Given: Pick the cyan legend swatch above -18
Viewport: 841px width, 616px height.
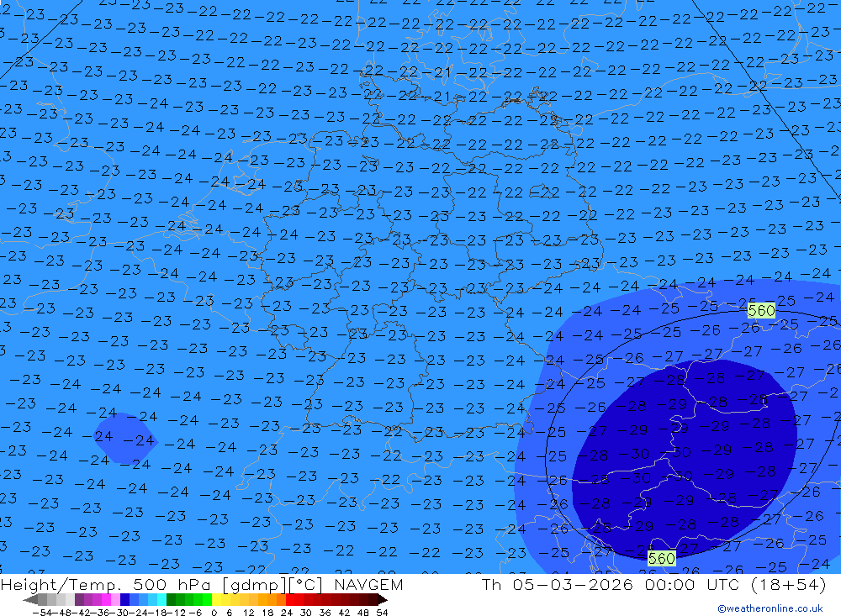Looking at the screenshot, I should coord(161,599).
